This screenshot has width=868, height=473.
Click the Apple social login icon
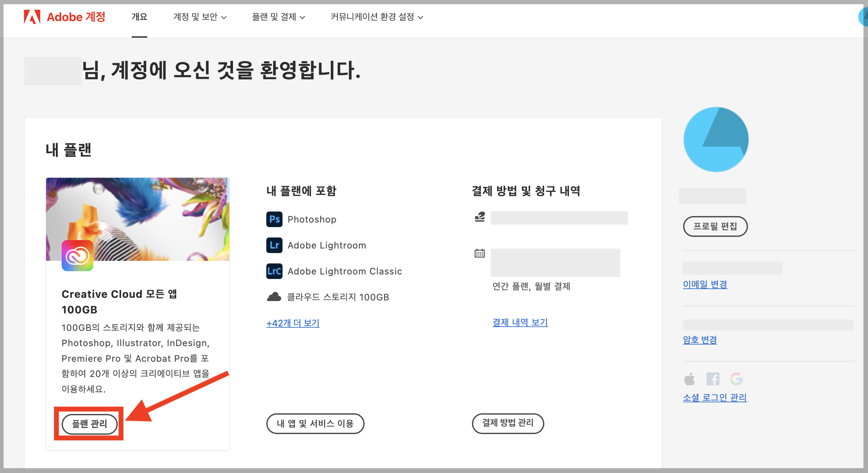(689, 379)
